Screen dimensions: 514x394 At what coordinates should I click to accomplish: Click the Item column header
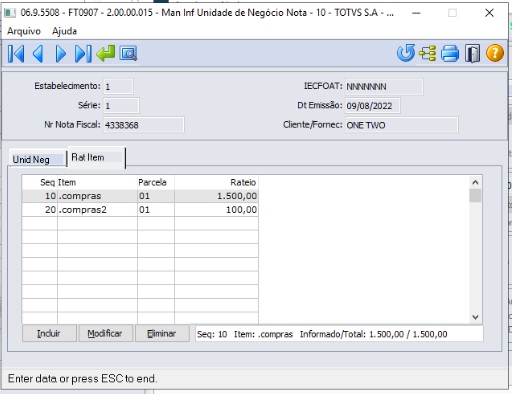click(x=97, y=182)
